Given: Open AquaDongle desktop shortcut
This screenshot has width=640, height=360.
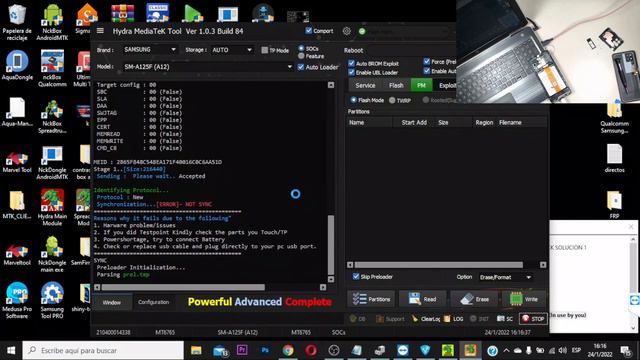Looking at the screenshot, I should tap(17, 65).
